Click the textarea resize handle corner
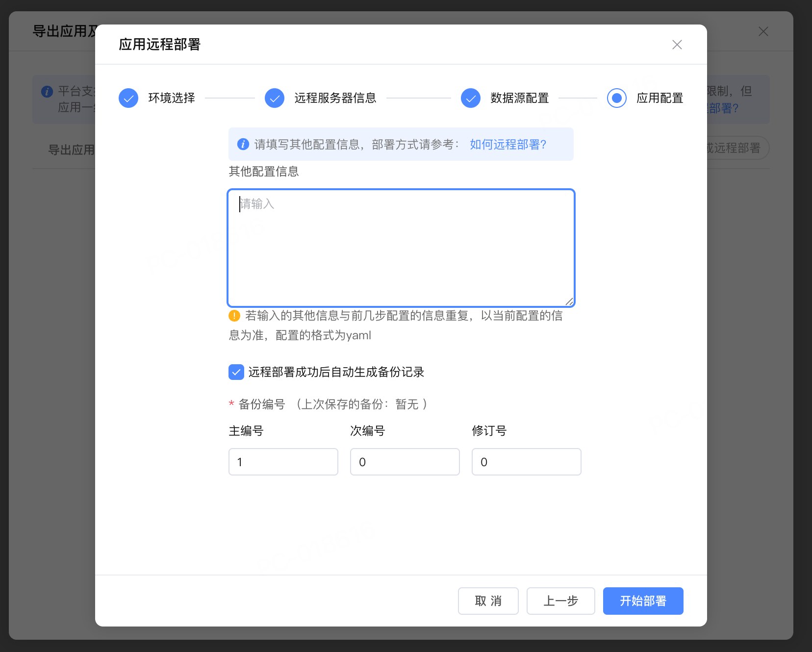Image resolution: width=812 pixels, height=652 pixels. (569, 301)
